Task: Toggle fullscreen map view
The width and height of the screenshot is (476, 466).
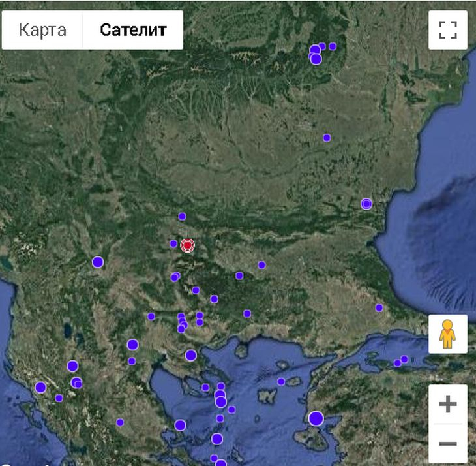Action: click(x=448, y=30)
